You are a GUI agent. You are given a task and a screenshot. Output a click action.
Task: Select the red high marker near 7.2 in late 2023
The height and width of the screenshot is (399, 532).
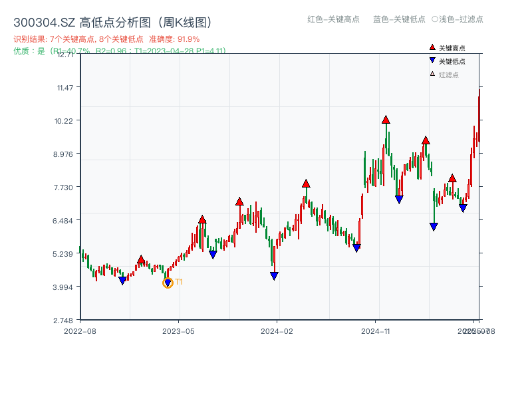point(239,201)
